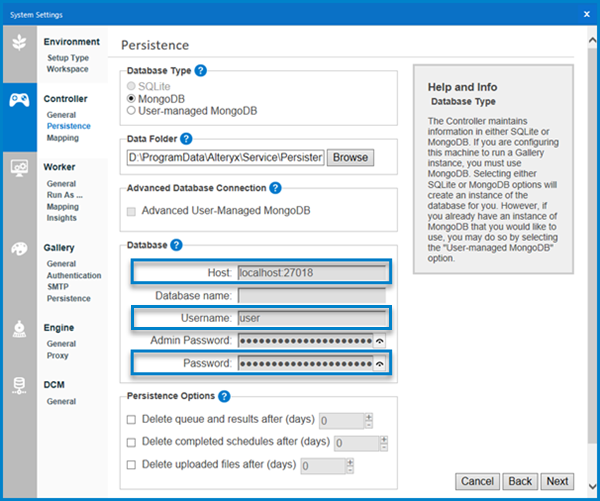
Task: Select the DCM database icon
Action: pyautogui.click(x=19, y=386)
